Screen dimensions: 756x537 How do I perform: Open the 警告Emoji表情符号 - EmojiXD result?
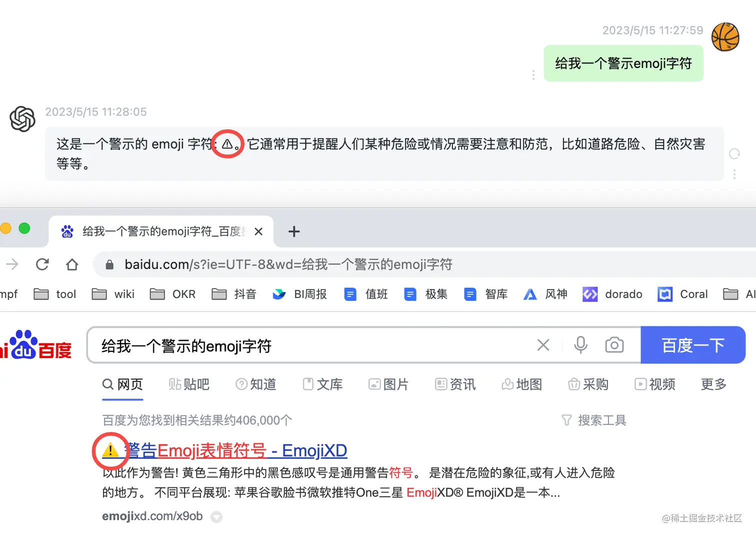(x=224, y=451)
